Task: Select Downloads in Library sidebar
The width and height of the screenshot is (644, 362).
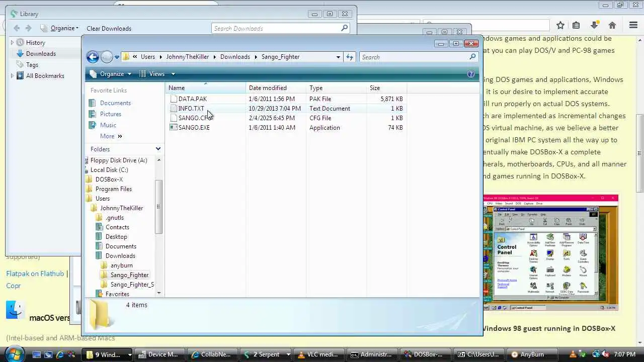Action: [41, 54]
